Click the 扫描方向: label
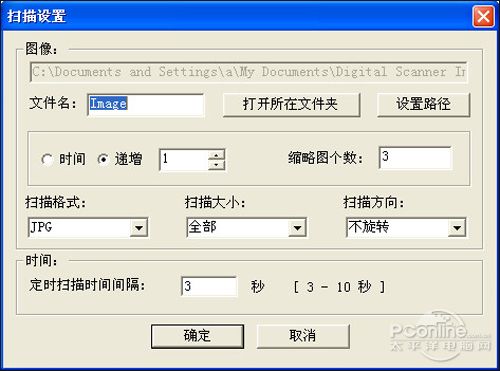Image resolution: width=500 pixels, height=371 pixels. [x=374, y=202]
